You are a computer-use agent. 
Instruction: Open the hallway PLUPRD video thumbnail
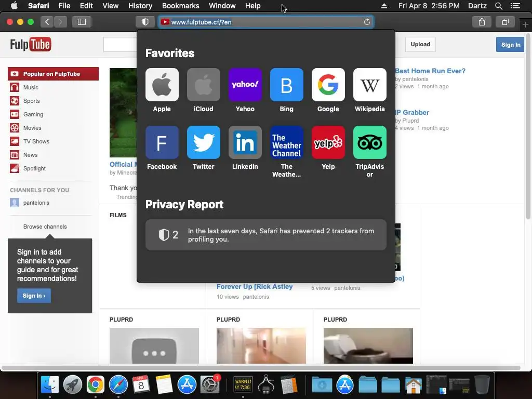click(261, 345)
